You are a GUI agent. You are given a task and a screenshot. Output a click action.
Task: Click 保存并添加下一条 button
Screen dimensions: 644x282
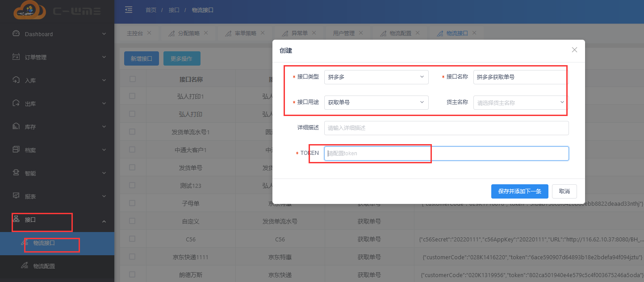click(520, 191)
